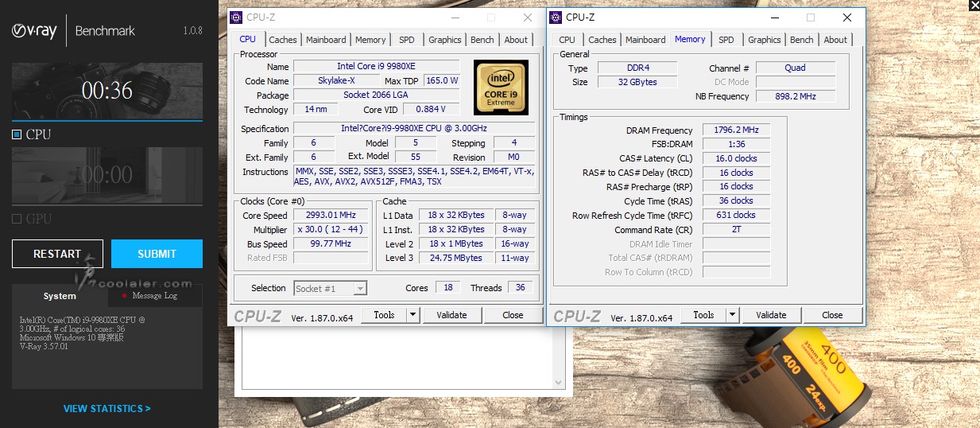Click the Core Speed value 2993.01 MHz

[x=331, y=216]
